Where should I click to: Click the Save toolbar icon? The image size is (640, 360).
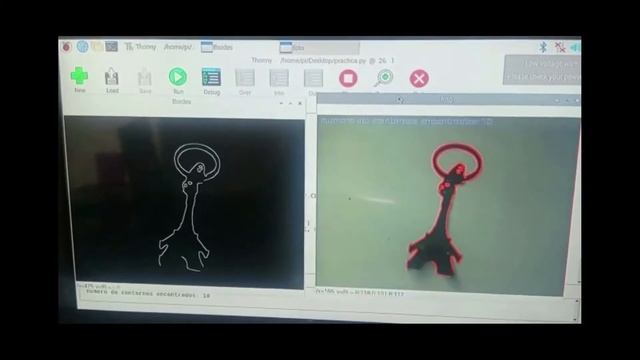coord(145,80)
